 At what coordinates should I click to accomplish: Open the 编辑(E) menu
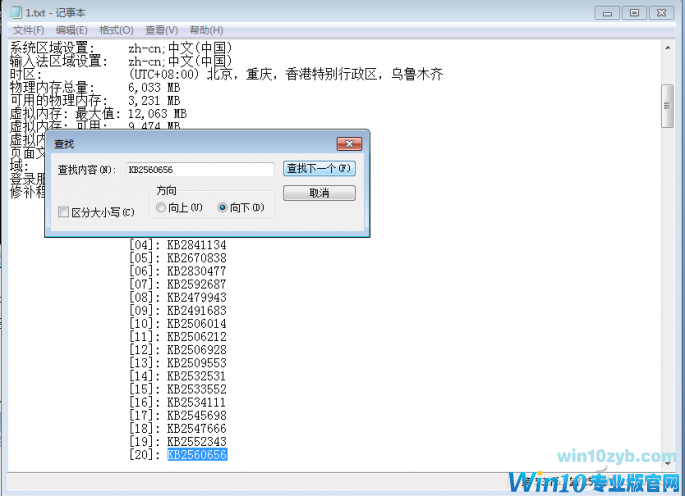72,30
